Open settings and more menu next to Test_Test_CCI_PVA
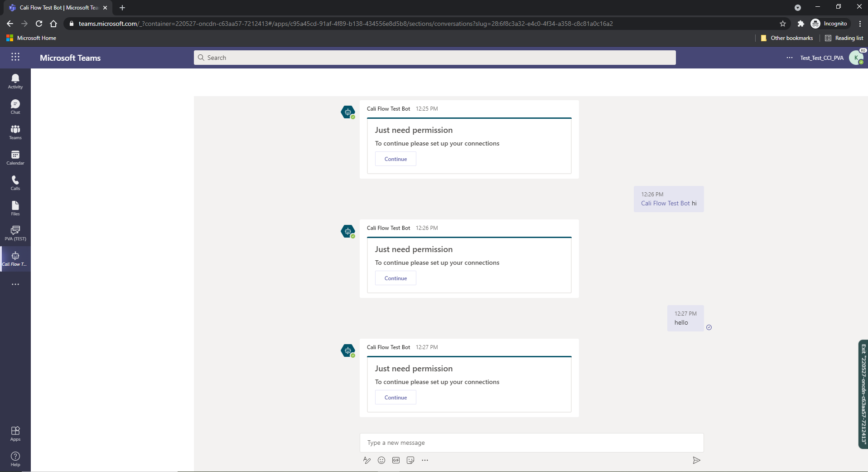 point(789,58)
